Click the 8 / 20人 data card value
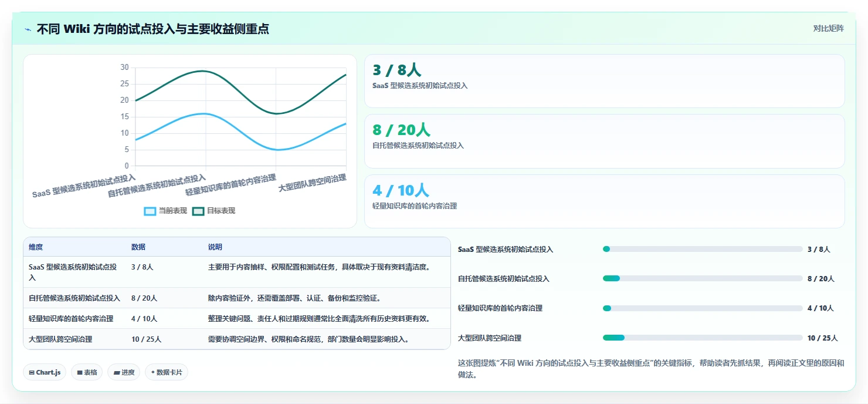The width and height of the screenshot is (868, 404). (401, 130)
